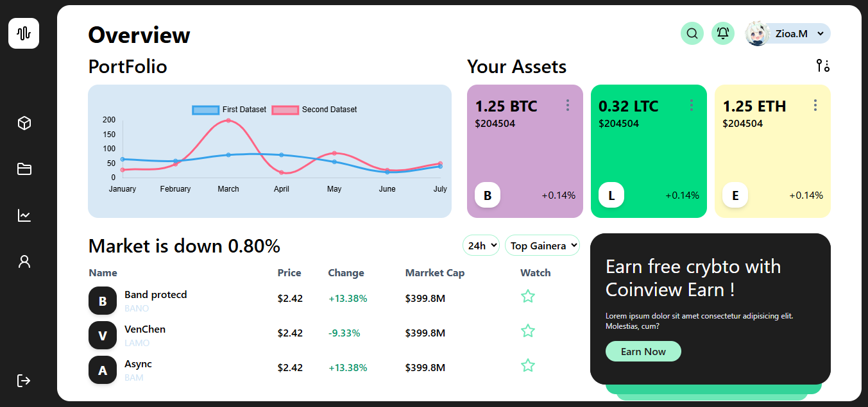Image resolution: width=868 pixels, height=407 pixels.
Task: Expand the 24h time range dropdown
Action: click(x=481, y=245)
